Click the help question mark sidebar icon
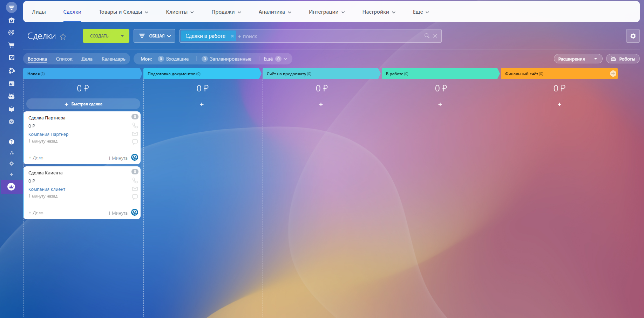The width and height of the screenshot is (644, 318). tap(11, 142)
